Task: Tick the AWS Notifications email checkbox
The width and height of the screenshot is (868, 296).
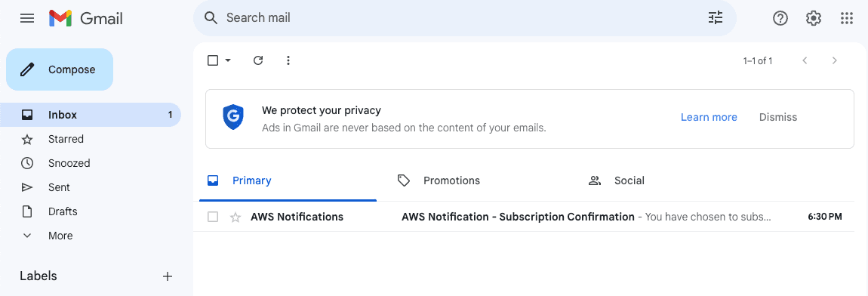Action: 213,217
